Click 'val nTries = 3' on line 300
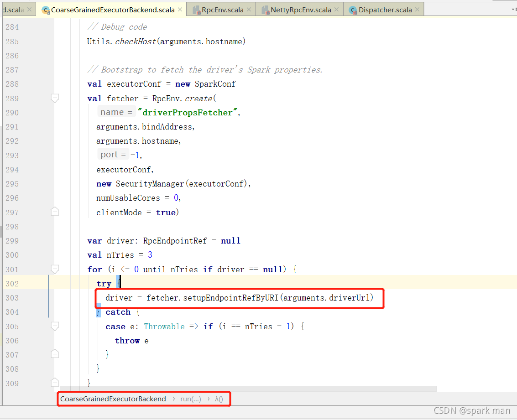Image resolution: width=517 pixels, height=420 pixels. click(x=120, y=255)
